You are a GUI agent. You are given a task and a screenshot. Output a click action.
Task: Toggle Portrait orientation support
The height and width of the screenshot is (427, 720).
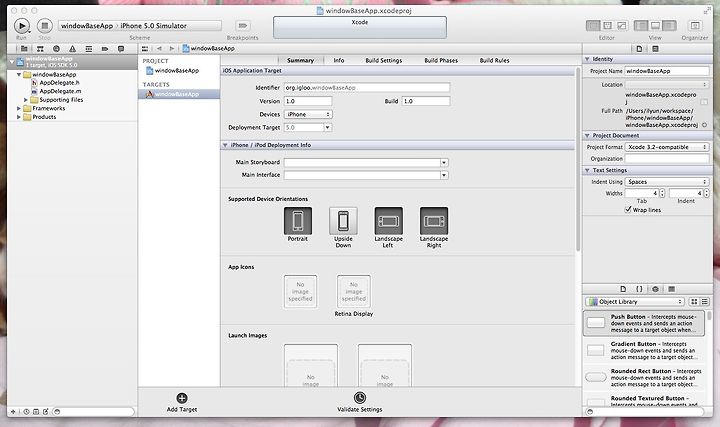click(x=298, y=221)
